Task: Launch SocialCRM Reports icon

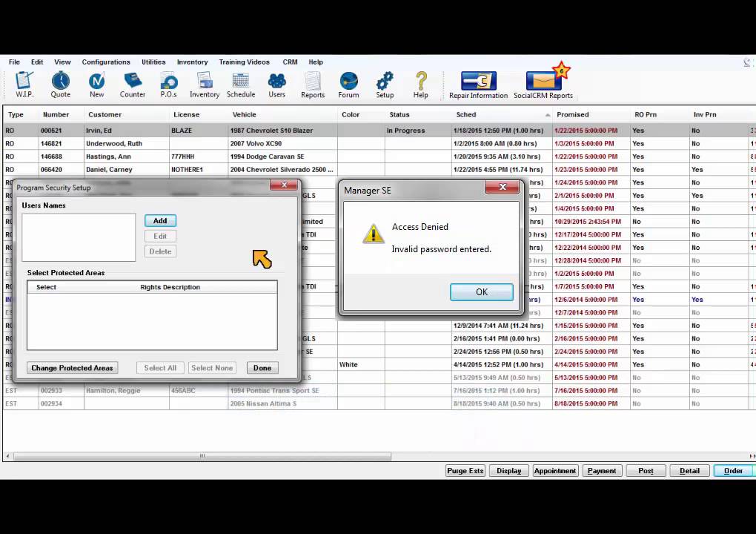Action: (543, 84)
